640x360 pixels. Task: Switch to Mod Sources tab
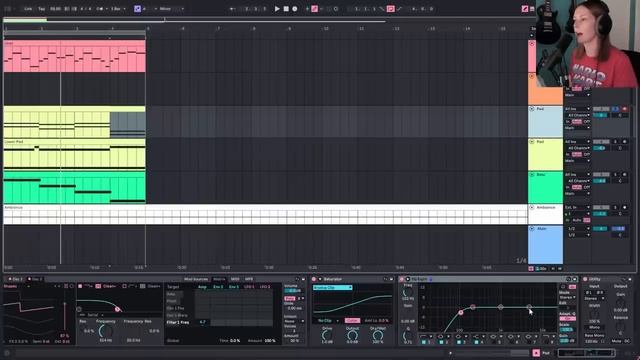pyautogui.click(x=196, y=279)
